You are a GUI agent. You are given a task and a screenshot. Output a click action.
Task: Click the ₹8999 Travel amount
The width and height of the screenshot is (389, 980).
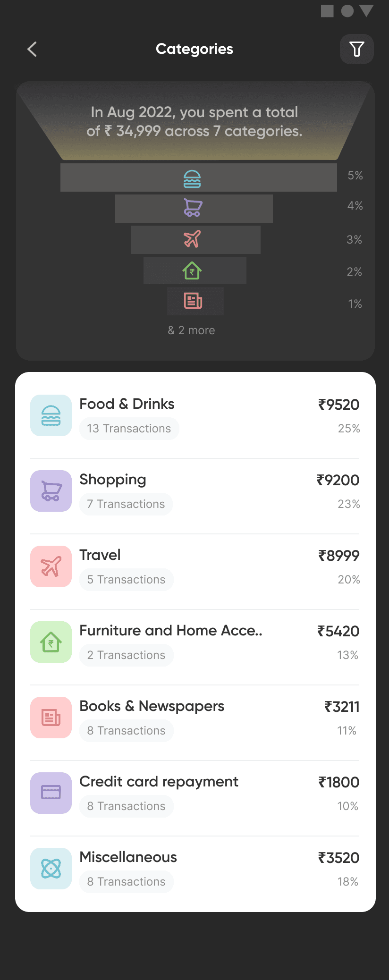tap(339, 556)
